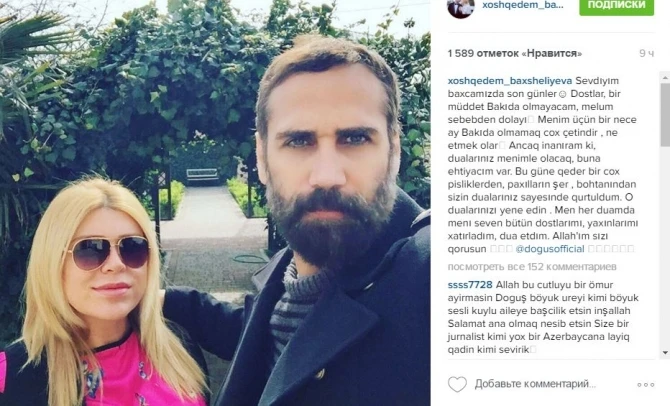Open the xoshqedem_ba... username at the top
Image resolution: width=670 pixels, height=406 pixels.
[x=523, y=5]
